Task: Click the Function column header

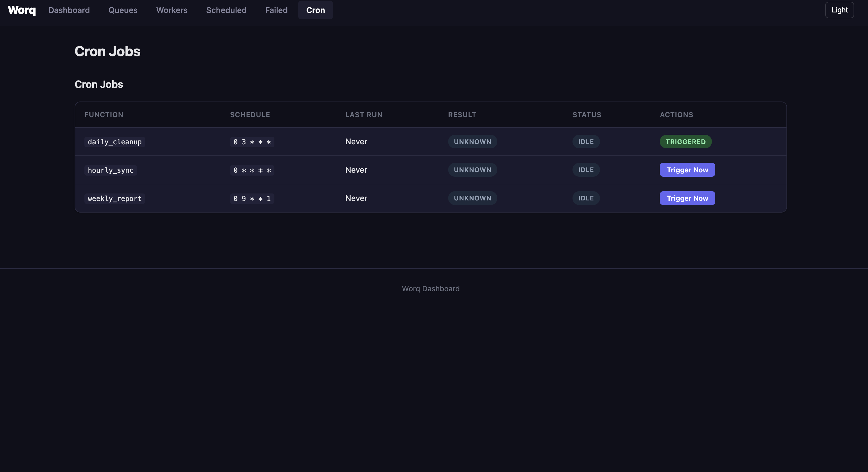Action: 104,115
